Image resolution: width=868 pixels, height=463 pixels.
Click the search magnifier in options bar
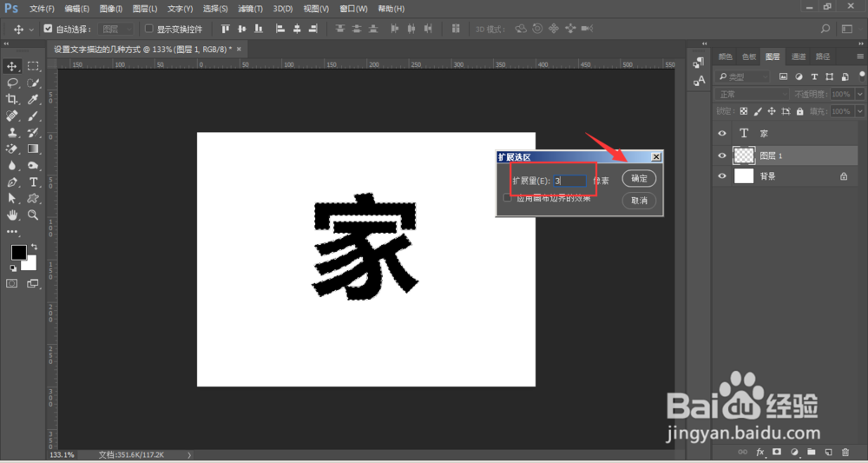click(x=825, y=29)
